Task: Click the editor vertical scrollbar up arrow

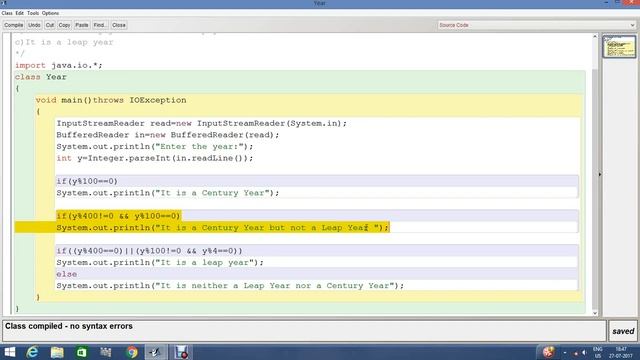Action: 595,37
